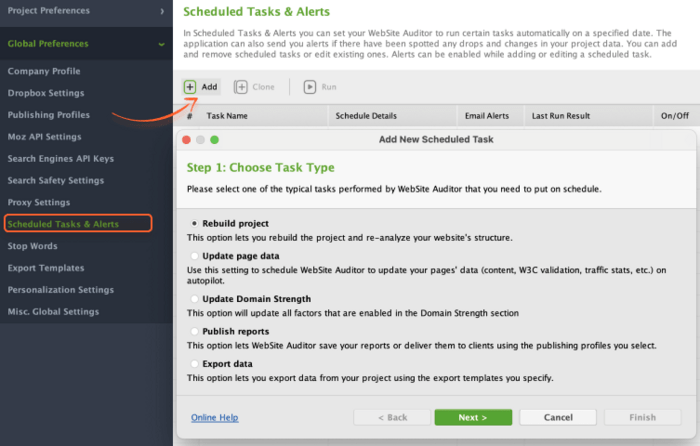Viewport: 700px width, 446px height.
Task: Open Personalization Settings
Action: [60, 290]
